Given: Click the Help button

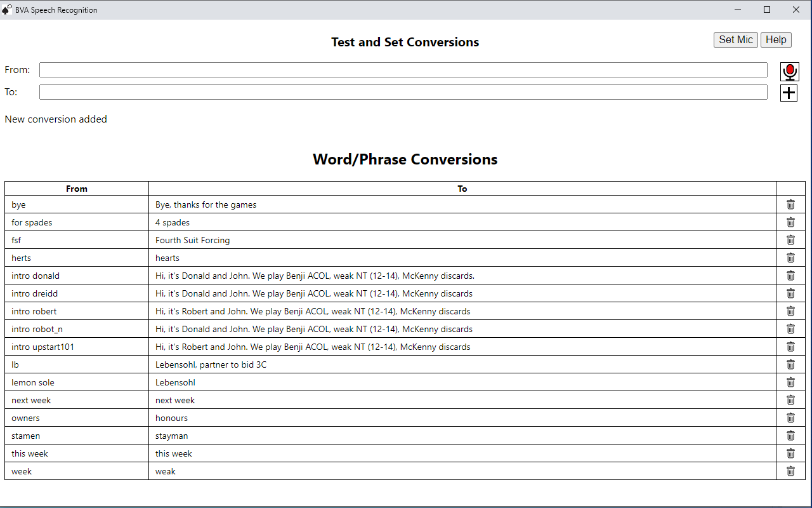Looking at the screenshot, I should pyautogui.click(x=776, y=40).
